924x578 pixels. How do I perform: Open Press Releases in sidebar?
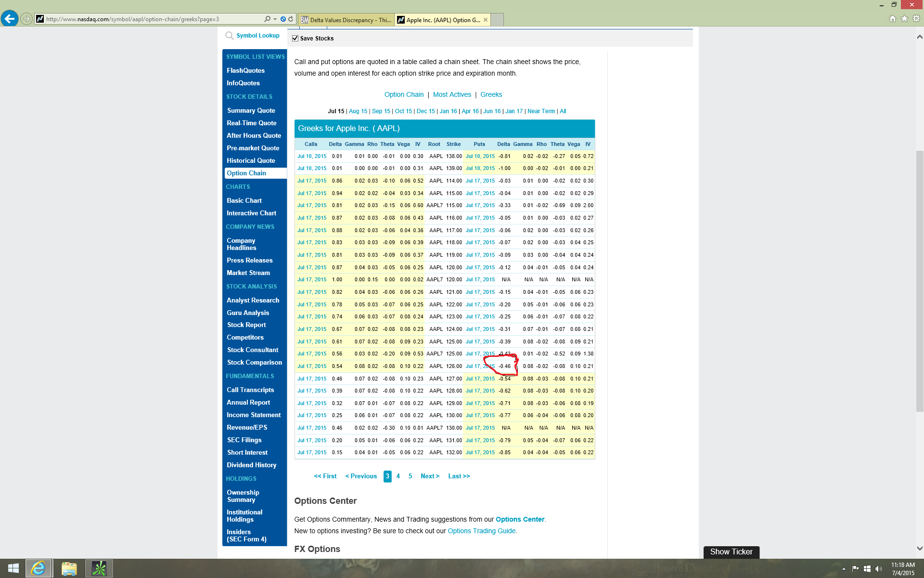(x=250, y=260)
